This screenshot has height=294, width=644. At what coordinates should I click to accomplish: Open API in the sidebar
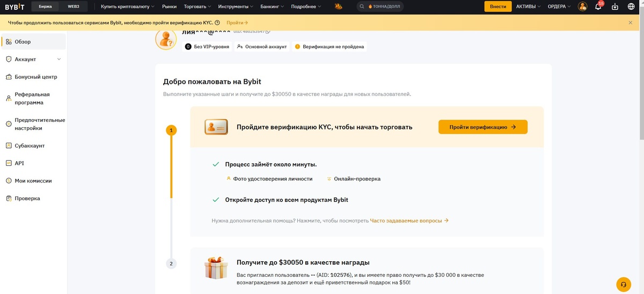(33, 163)
